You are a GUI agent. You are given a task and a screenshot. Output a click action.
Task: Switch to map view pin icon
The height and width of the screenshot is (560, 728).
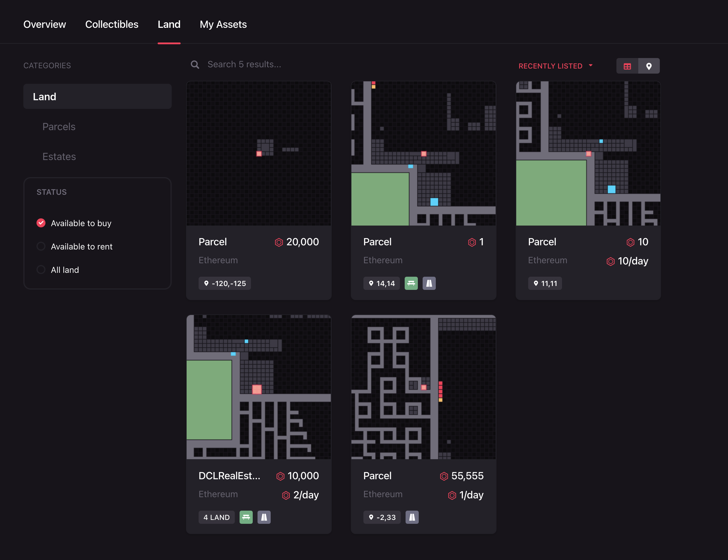(x=649, y=66)
